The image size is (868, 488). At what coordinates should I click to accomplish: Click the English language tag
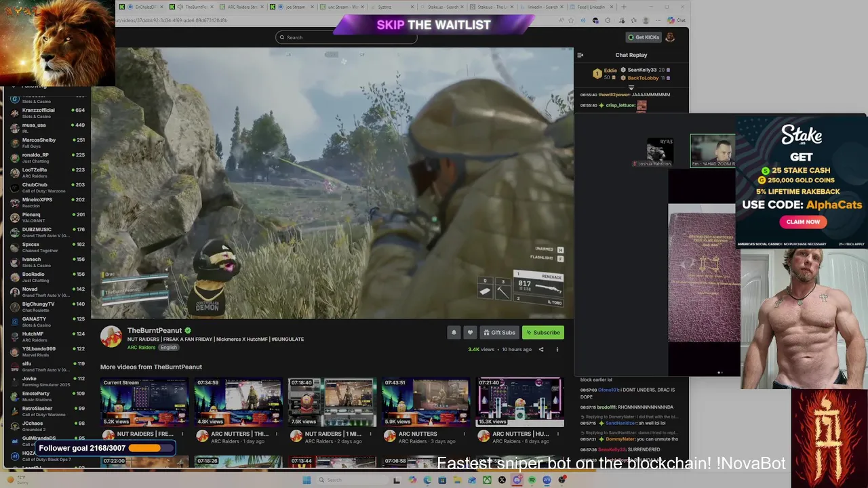[168, 348]
